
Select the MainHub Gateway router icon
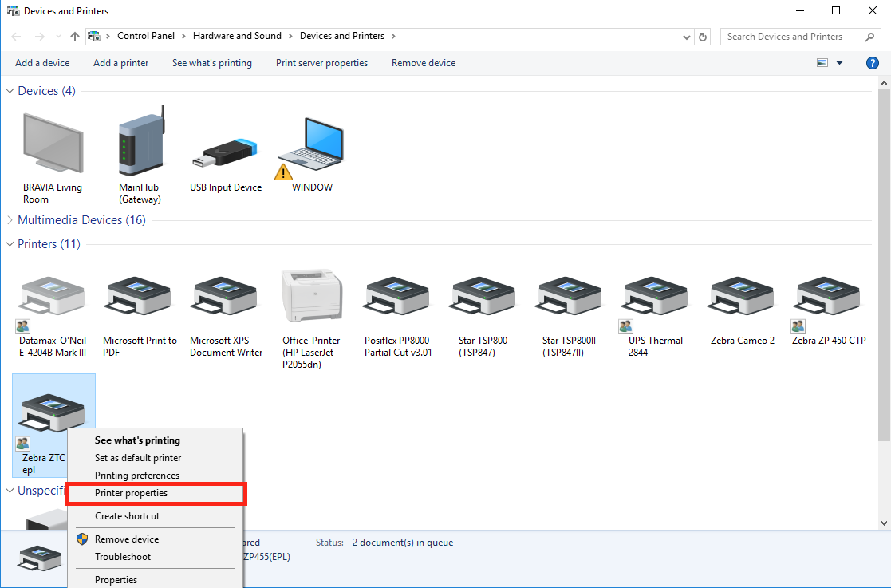pyautogui.click(x=140, y=141)
